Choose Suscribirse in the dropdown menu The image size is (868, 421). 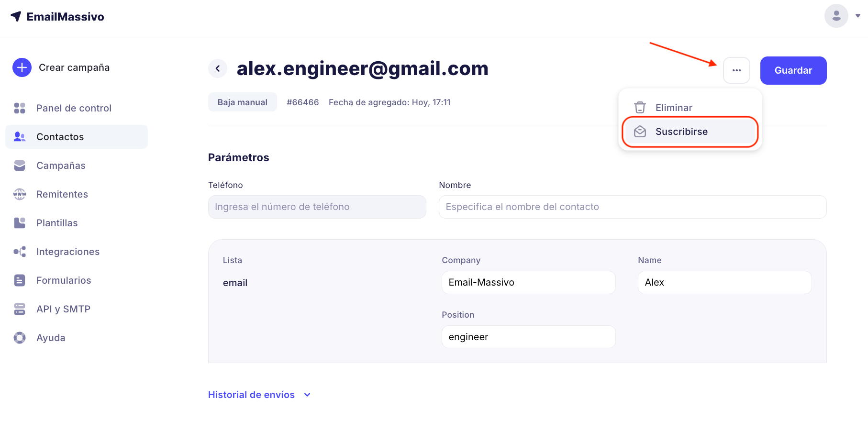[681, 132]
